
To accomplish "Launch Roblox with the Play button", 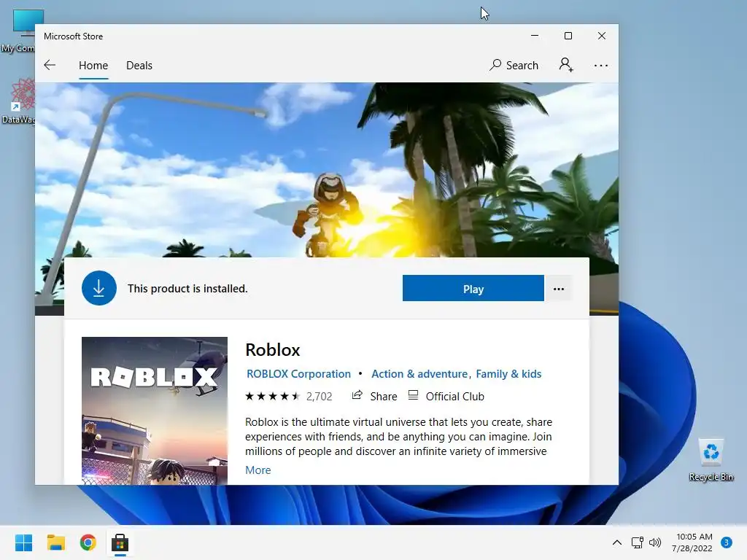I will point(473,288).
